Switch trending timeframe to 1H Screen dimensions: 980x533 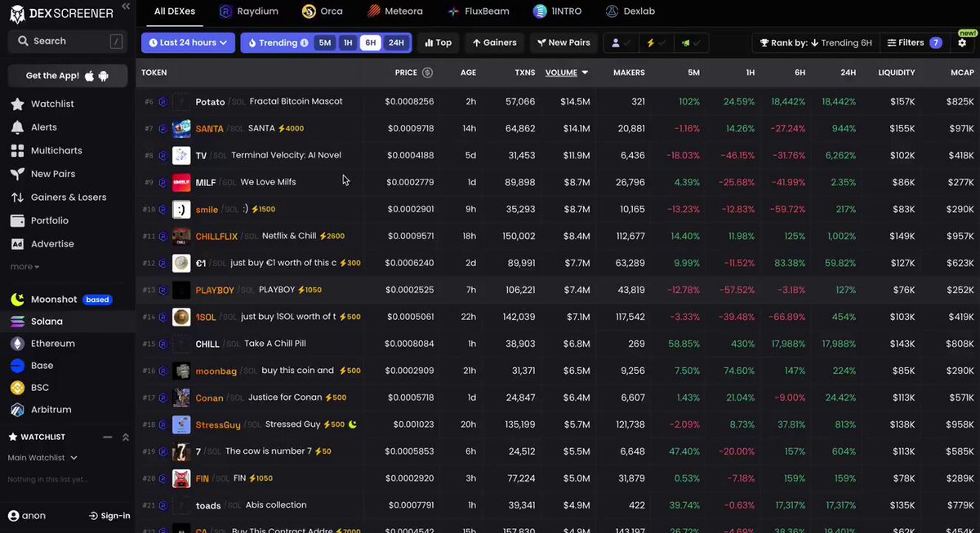348,42
